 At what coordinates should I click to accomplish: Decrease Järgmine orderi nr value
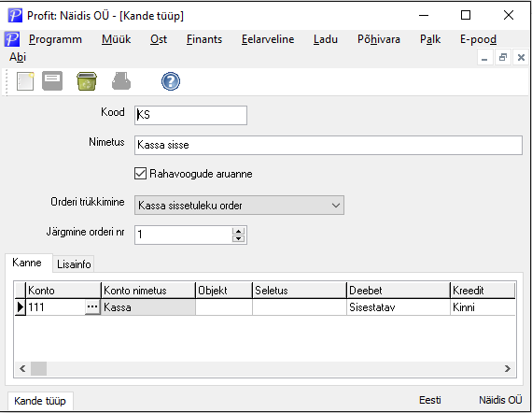click(x=239, y=239)
